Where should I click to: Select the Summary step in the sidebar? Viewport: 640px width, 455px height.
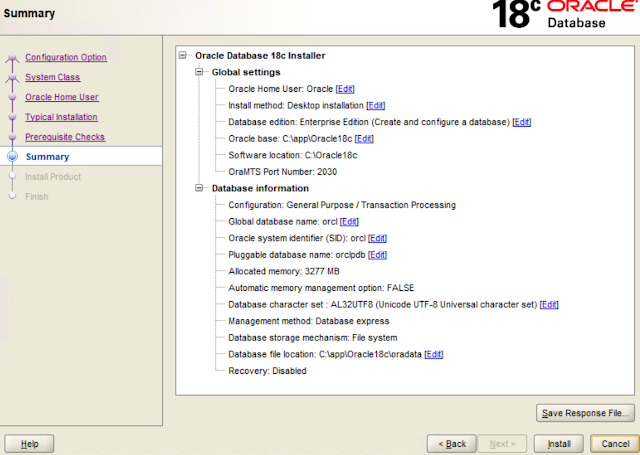pyautogui.click(x=47, y=157)
